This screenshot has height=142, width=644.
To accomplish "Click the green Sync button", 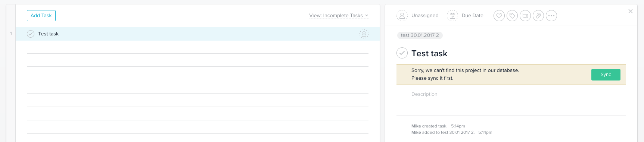I will click(x=606, y=75).
